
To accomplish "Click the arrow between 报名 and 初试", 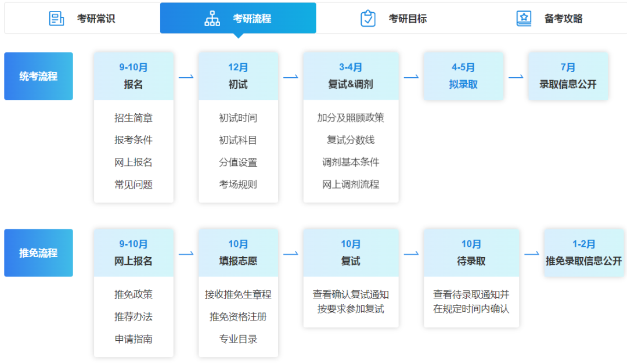I will (186, 76).
